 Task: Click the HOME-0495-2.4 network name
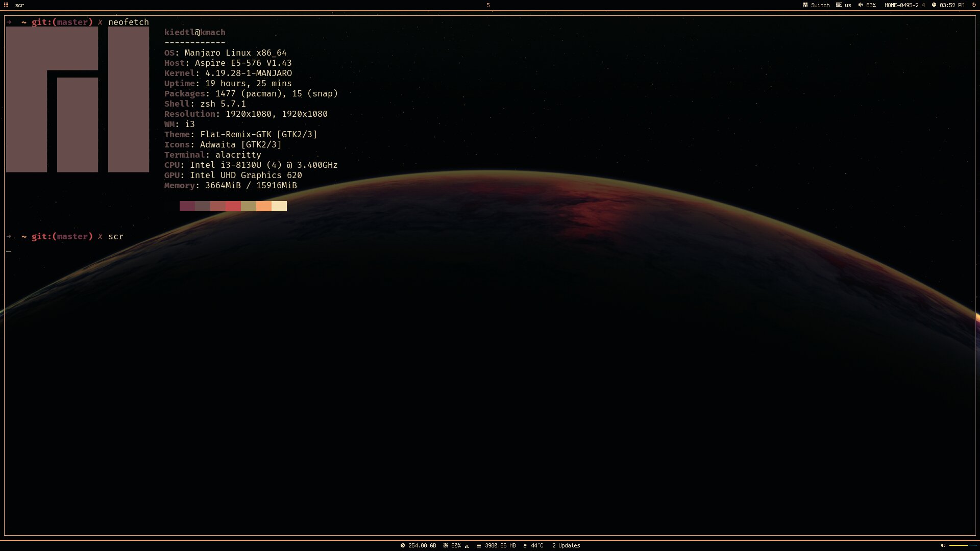click(x=904, y=5)
